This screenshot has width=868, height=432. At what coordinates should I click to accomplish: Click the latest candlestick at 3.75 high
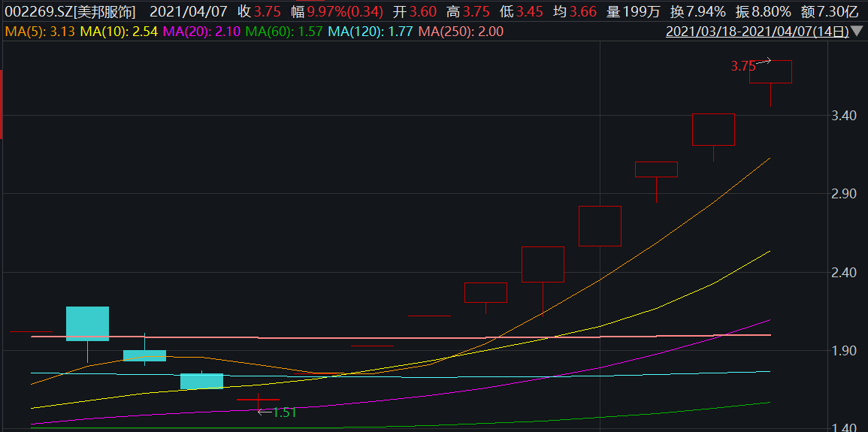coord(770,71)
